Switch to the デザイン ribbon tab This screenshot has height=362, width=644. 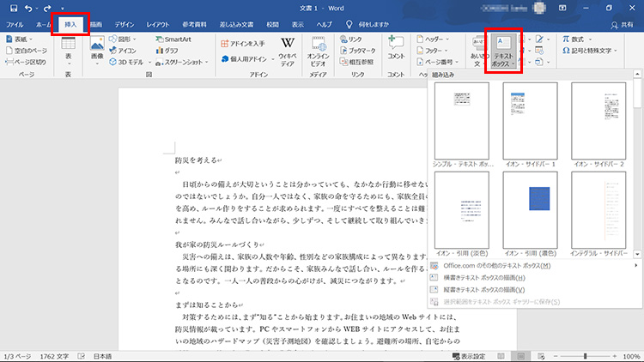tap(124, 25)
